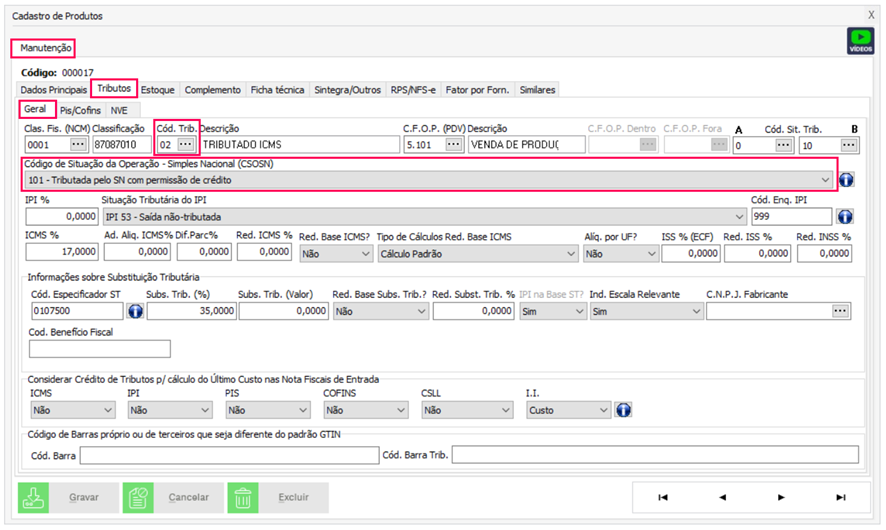The width and height of the screenshot is (886, 530).
Task: Go to the next record arrow
Action: point(781,497)
